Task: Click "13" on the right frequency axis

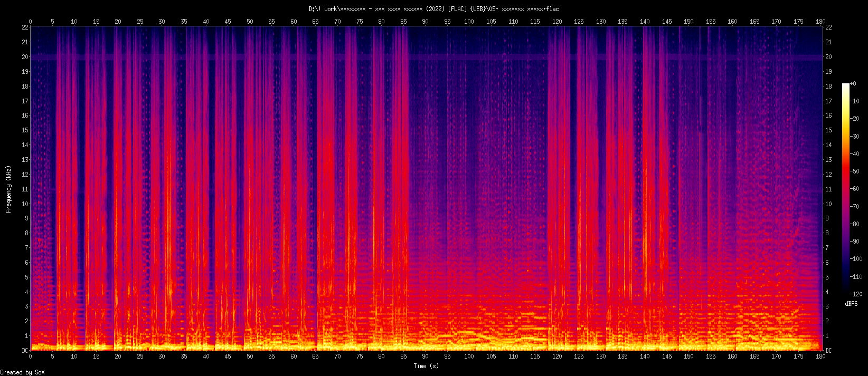Action: click(x=828, y=160)
